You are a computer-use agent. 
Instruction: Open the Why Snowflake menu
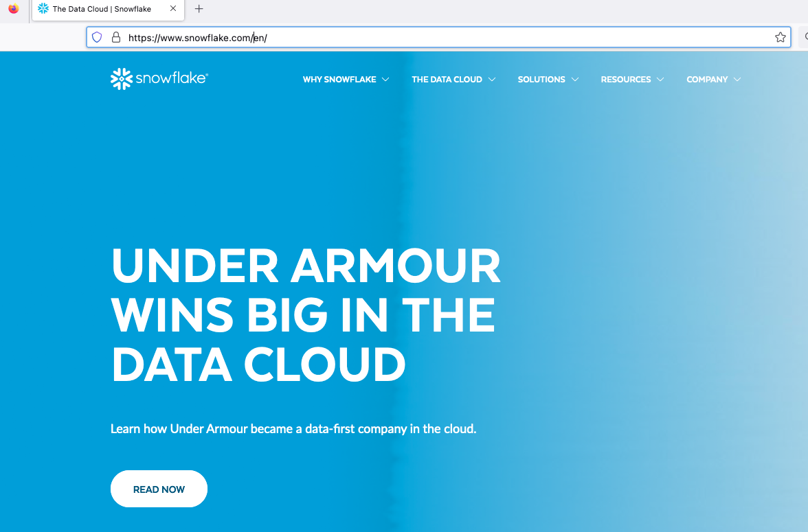click(x=339, y=80)
